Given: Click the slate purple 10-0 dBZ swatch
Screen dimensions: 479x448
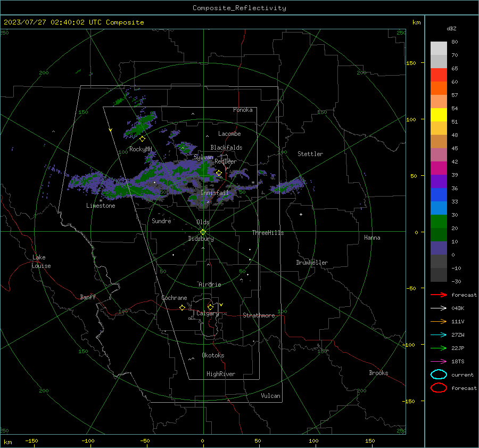Looking at the screenshot, I should [x=439, y=248].
